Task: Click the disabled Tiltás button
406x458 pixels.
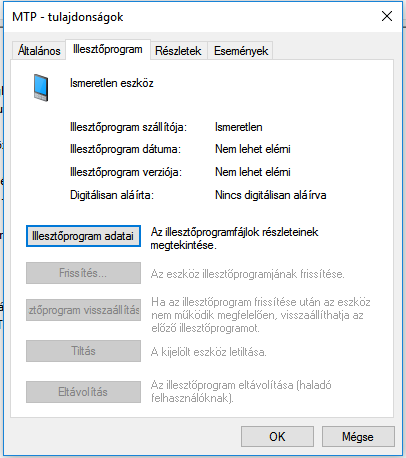Action: (83, 351)
